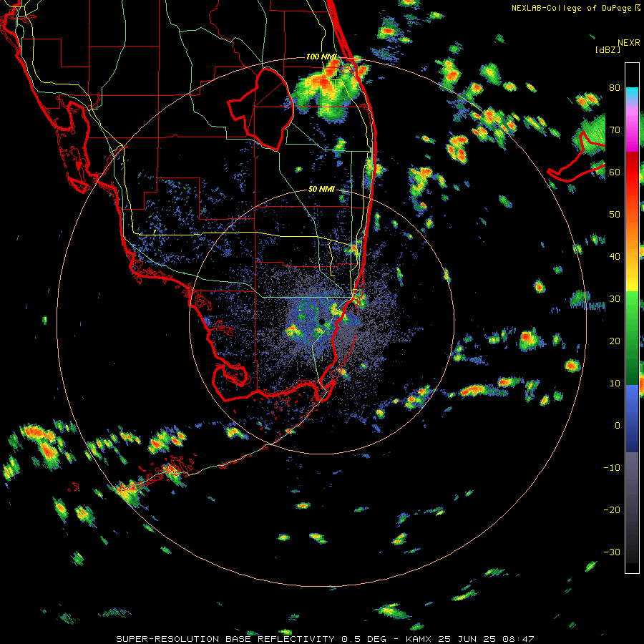Click the 08:47 timestamp in the caption
Image resolution: width=644 pixels, height=644 pixels.
(x=519, y=639)
